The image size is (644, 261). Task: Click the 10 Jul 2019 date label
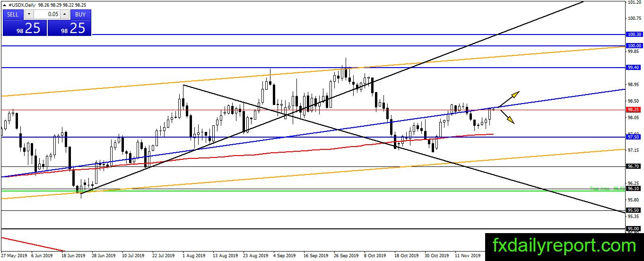[133, 256]
